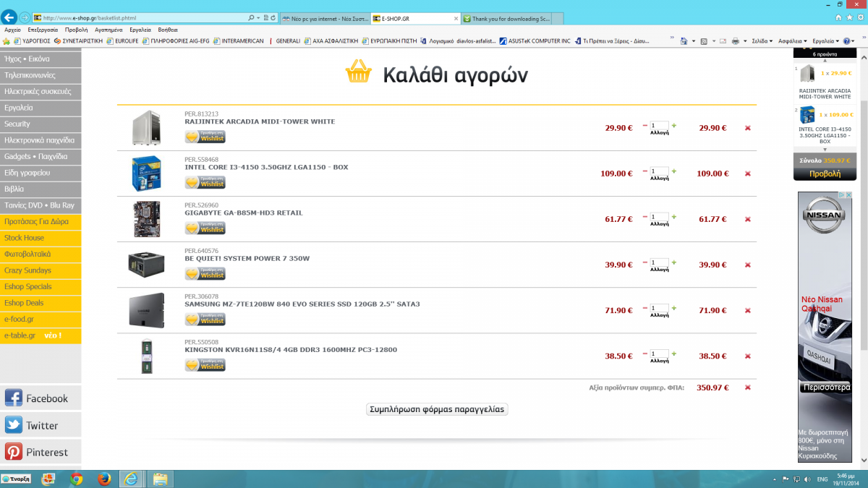868x488 pixels.
Task: Remove INTEL CORE I3-4150 row via red X
Action: tap(748, 174)
